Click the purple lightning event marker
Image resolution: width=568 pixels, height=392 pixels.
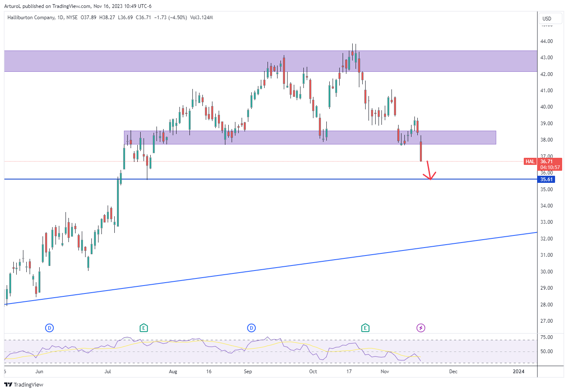421,328
